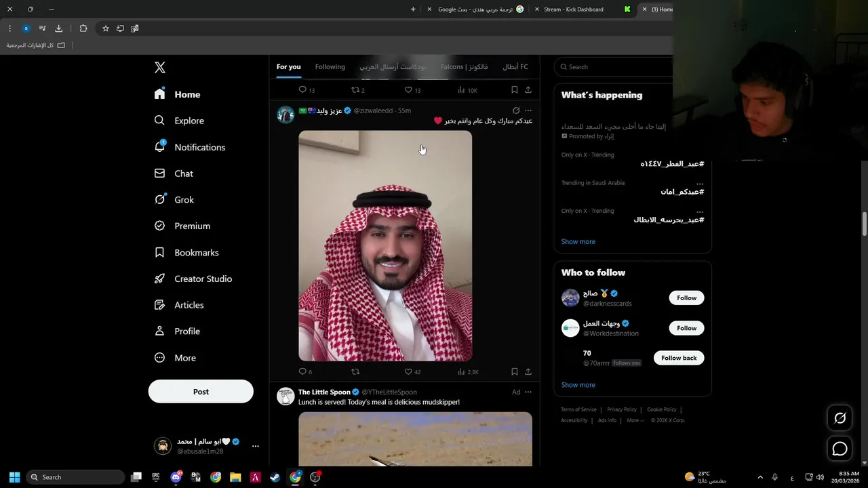The image size is (868, 488).
Task: View analytics showing 2.3K views
Action: (x=468, y=371)
